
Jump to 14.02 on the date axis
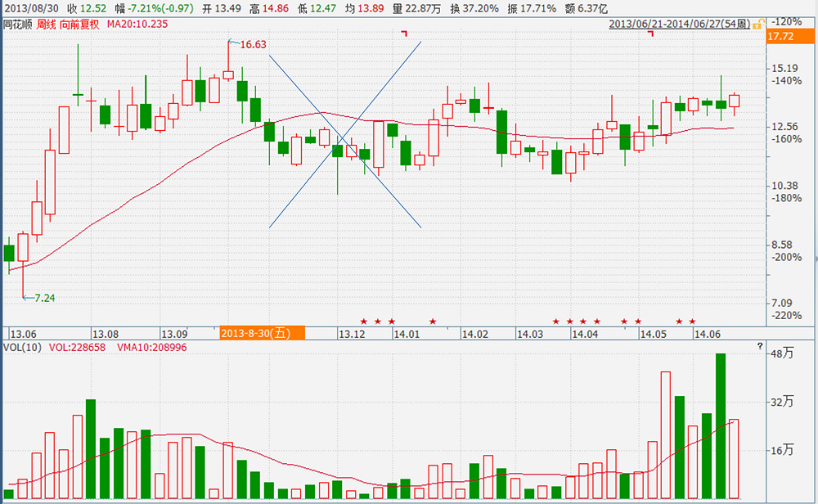[475, 335]
